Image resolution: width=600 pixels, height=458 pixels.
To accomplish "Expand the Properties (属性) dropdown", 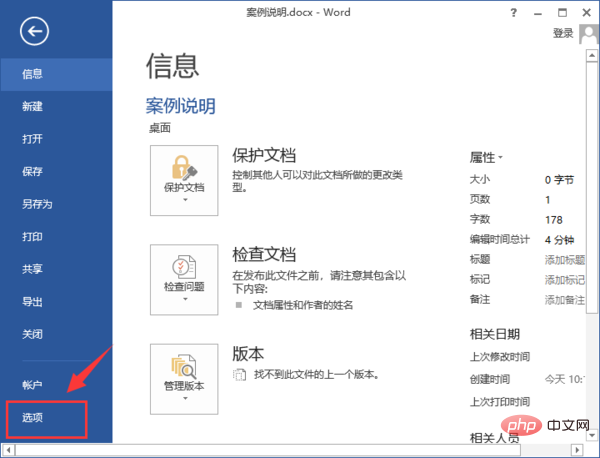I will [488, 158].
